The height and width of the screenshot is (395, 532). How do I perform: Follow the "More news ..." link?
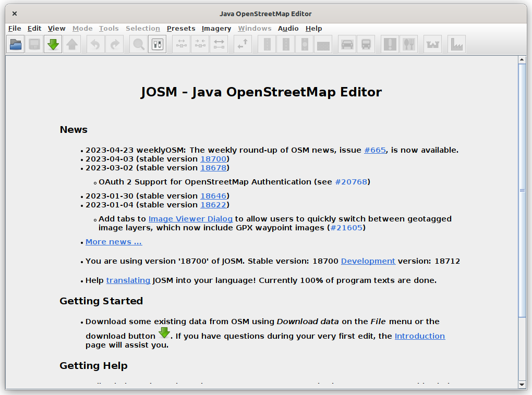(x=114, y=242)
